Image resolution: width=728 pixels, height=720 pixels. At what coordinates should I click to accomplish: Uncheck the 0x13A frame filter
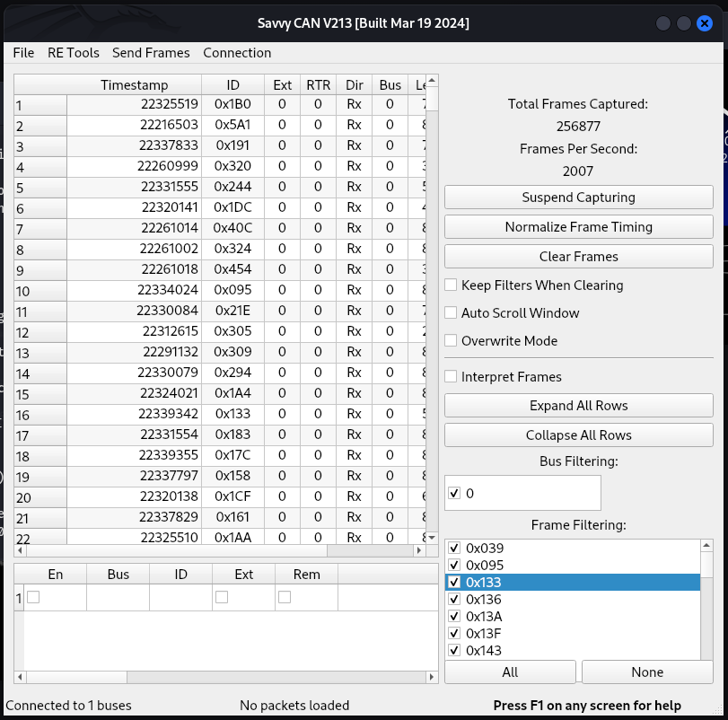(454, 617)
